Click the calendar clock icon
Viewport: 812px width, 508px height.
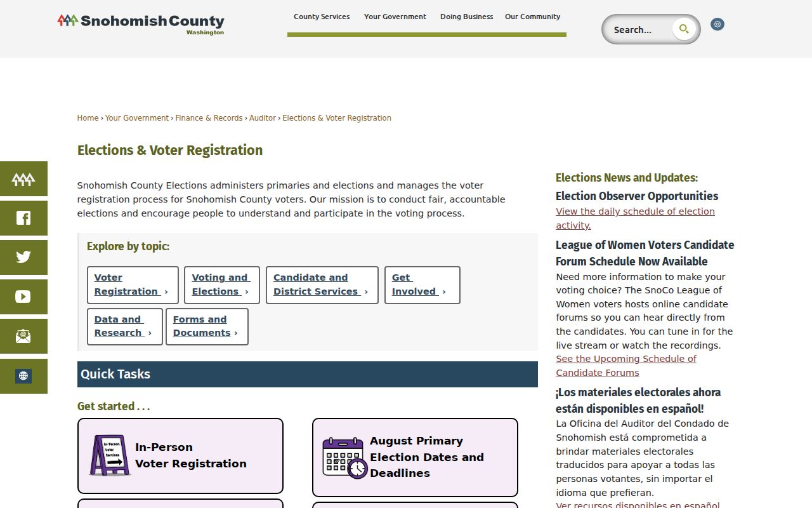tap(344, 457)
